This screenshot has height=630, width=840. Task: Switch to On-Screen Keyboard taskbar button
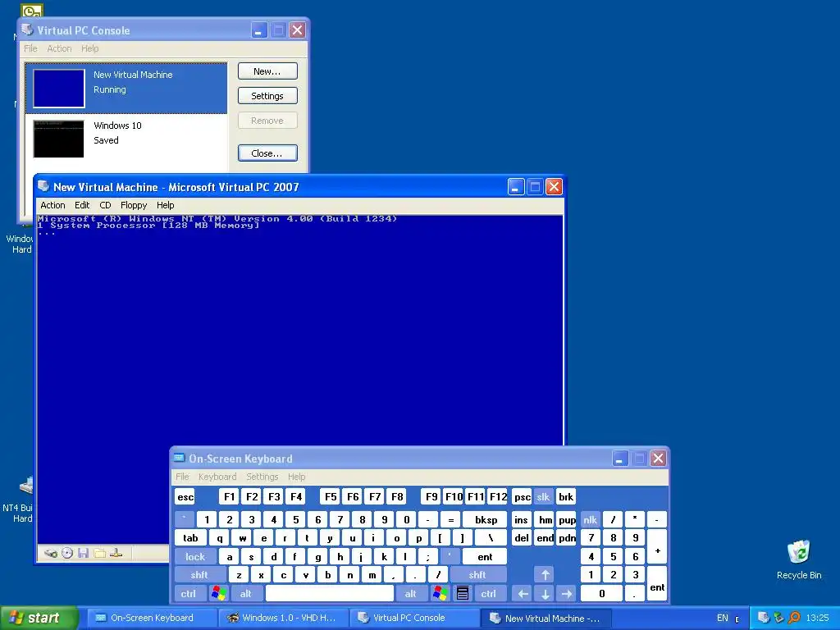point(152,618)
